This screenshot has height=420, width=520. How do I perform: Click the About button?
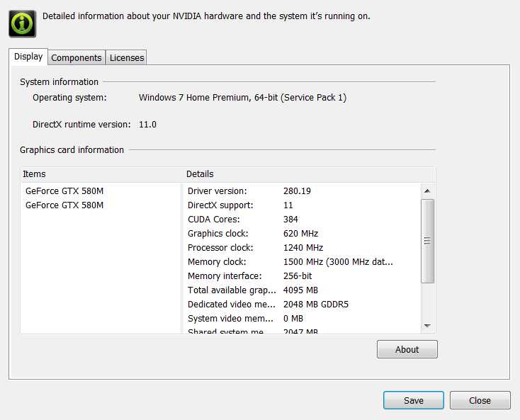click(407, 349)
